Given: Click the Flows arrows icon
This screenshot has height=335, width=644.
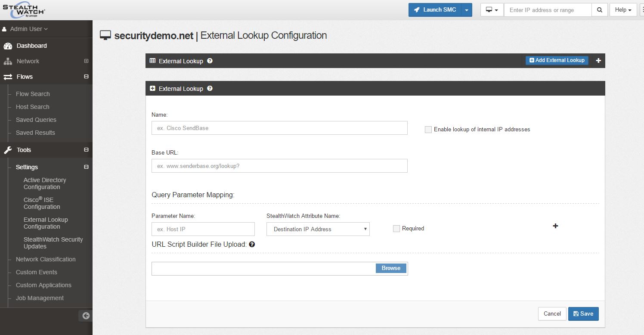Looking at the screenshot, I should coord(8,77).
